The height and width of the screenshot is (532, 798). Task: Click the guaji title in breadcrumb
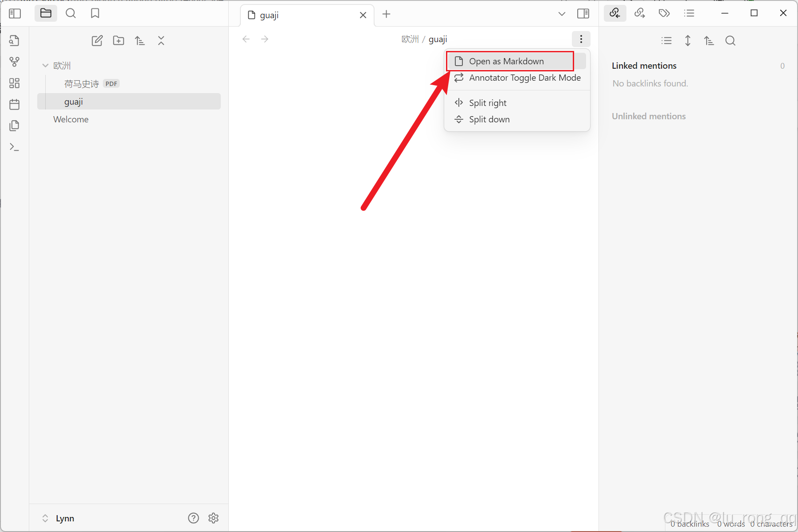pyautogui.click(x=438, y=39)
